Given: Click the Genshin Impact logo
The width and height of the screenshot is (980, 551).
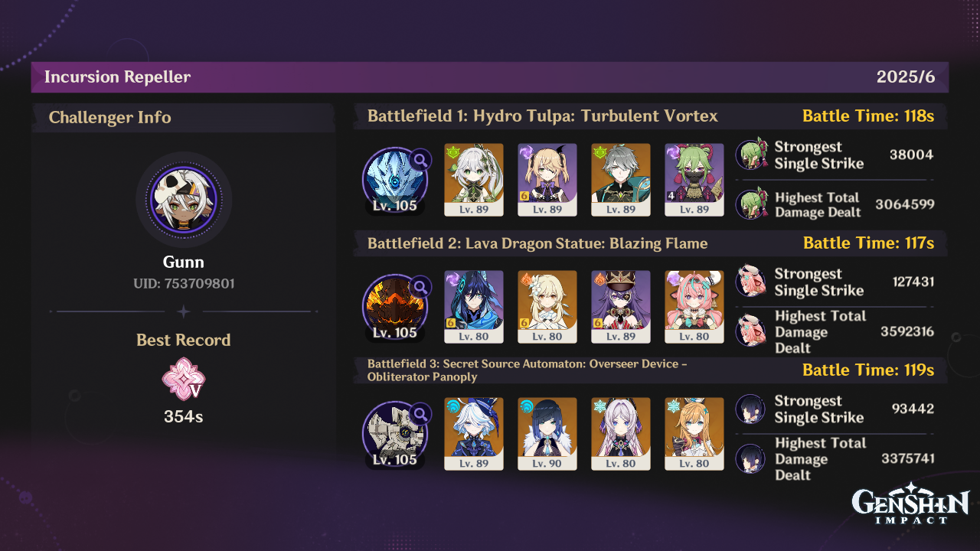Looking at the screenshot, I should coord(911,504).
